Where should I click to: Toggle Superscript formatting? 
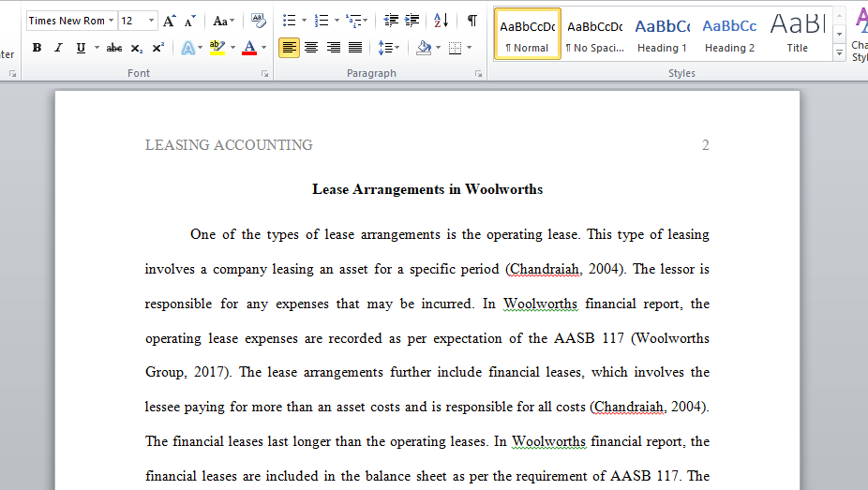157,48
